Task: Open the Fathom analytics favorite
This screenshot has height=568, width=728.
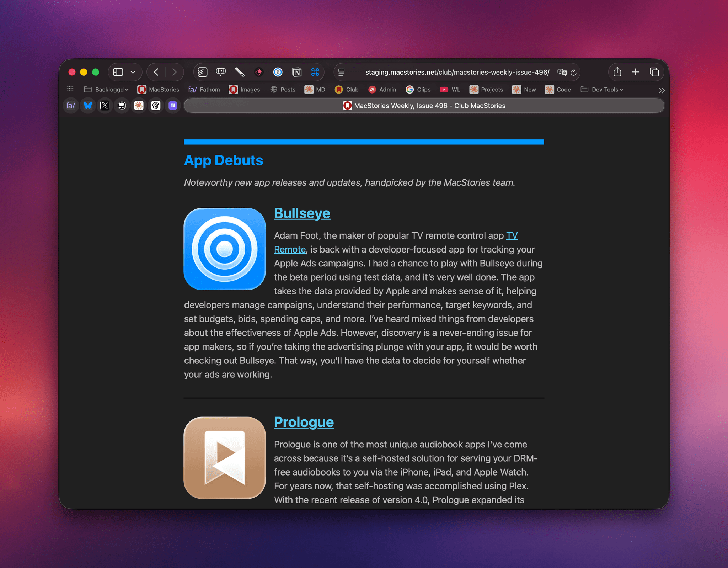Action: point(71,105)
